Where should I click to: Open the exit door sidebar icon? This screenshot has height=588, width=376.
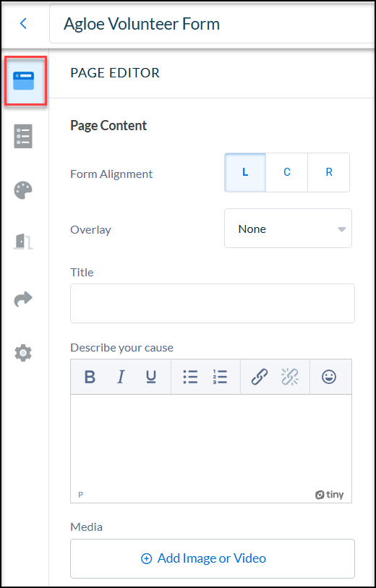pyautogui.click(x=23, y=241)
